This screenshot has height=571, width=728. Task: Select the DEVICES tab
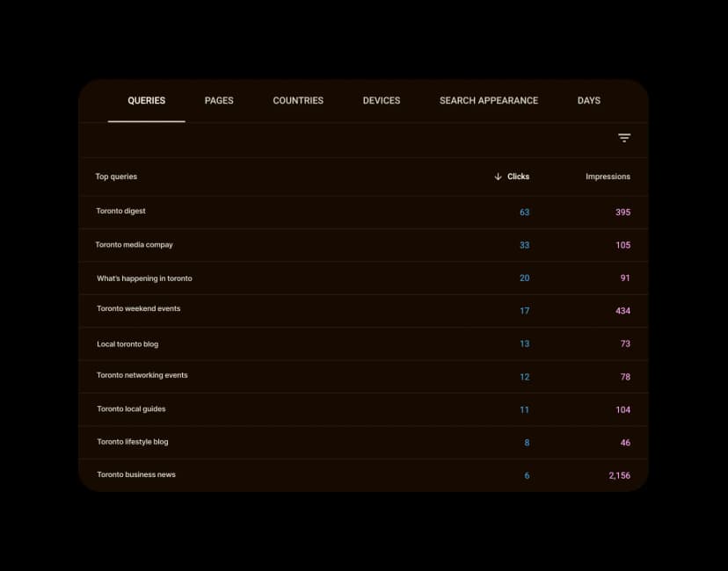pyautogui.click(x=381, y=100)
